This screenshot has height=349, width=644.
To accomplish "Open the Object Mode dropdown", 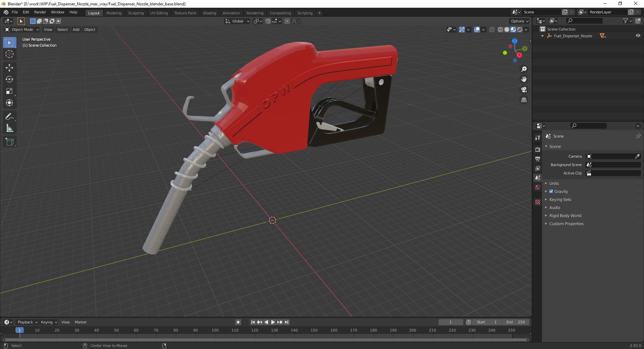I will tap(22, 30).
